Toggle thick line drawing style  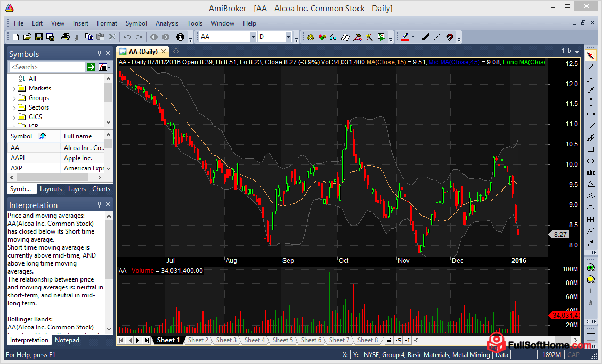tap(425, 37)
